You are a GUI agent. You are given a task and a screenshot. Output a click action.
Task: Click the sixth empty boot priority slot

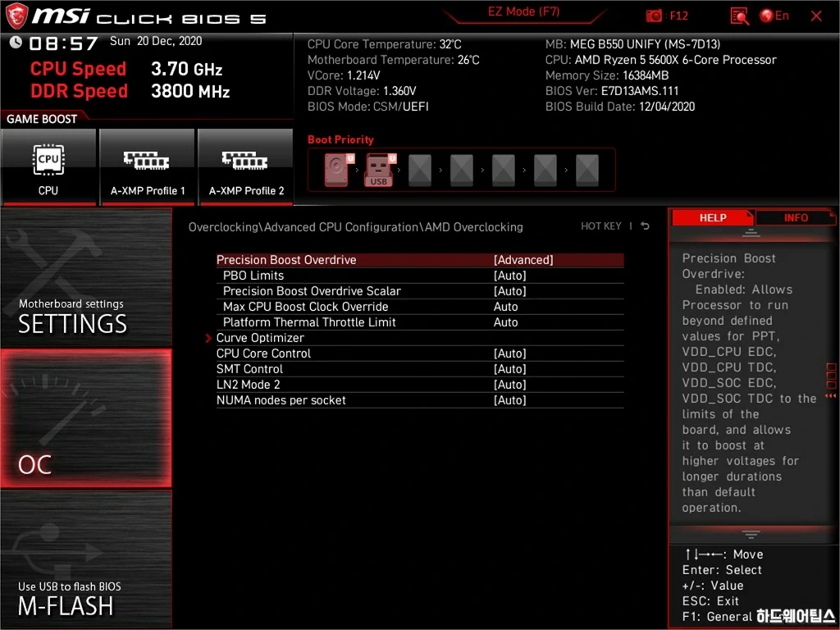[545, 170]
